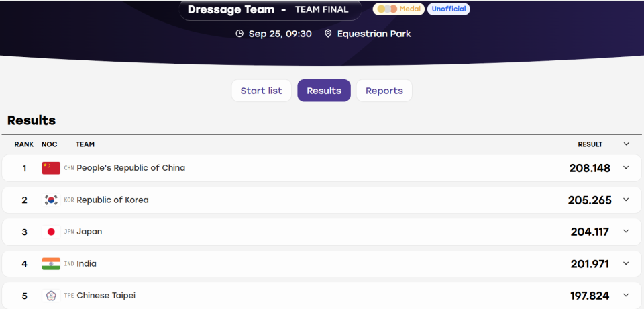
Task: Click the 197.824 result score
Action: pos(590,296)
